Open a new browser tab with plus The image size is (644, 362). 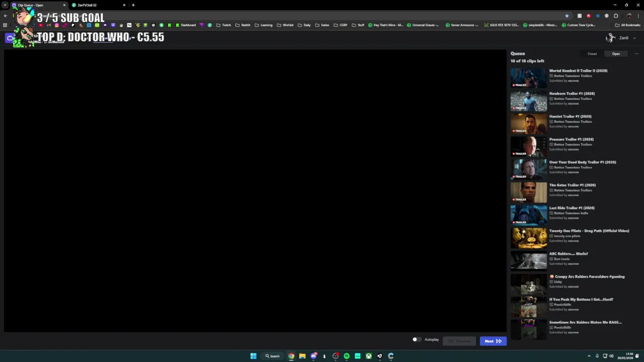[133, 5]
